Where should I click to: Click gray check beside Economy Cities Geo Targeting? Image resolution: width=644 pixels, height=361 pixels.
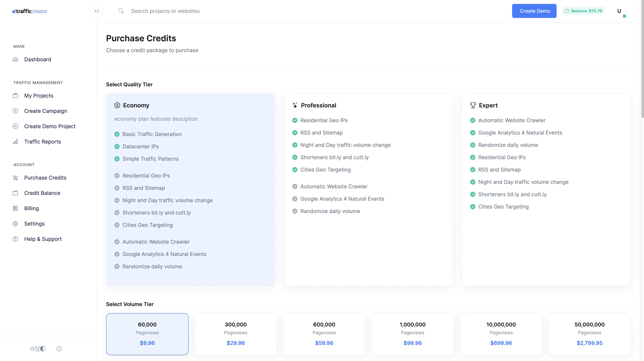coord(117,225)
